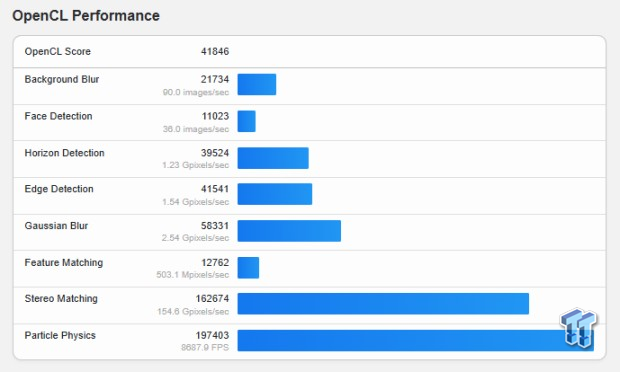Click the Particle Physics score 197403
The width and height of the screenshot is (620, 372).
pyautogui.click(x=212, y=335)
